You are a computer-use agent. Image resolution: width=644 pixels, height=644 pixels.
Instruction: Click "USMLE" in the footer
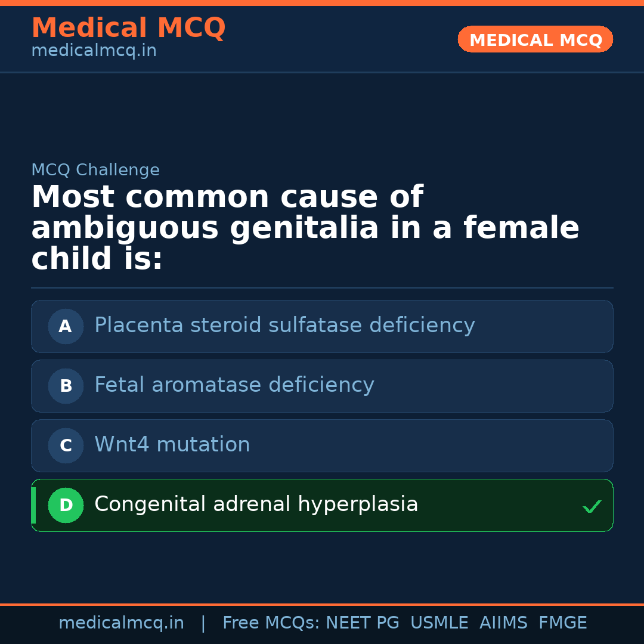tap(439, 623)
